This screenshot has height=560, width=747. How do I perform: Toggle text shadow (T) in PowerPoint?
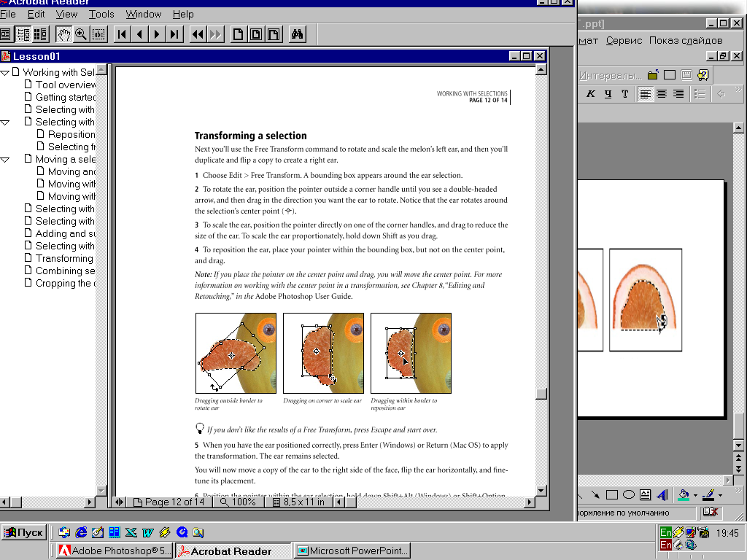tap(625, 94)
